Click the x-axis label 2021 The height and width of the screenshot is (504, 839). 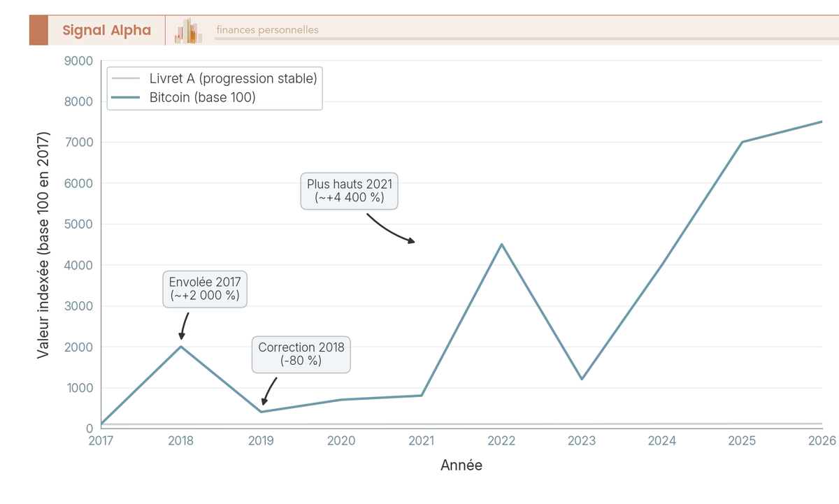pyautogui.click(x=422, y=441)
